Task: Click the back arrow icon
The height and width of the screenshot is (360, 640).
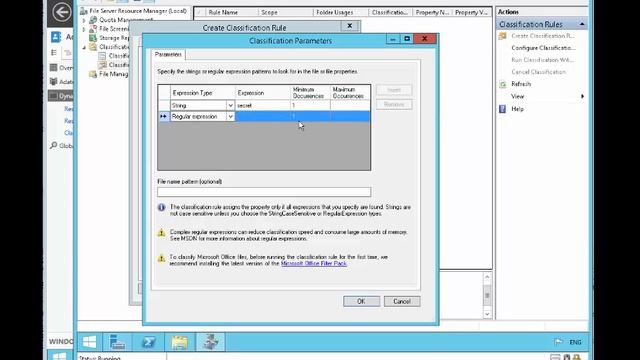Action: pos(61,12)
